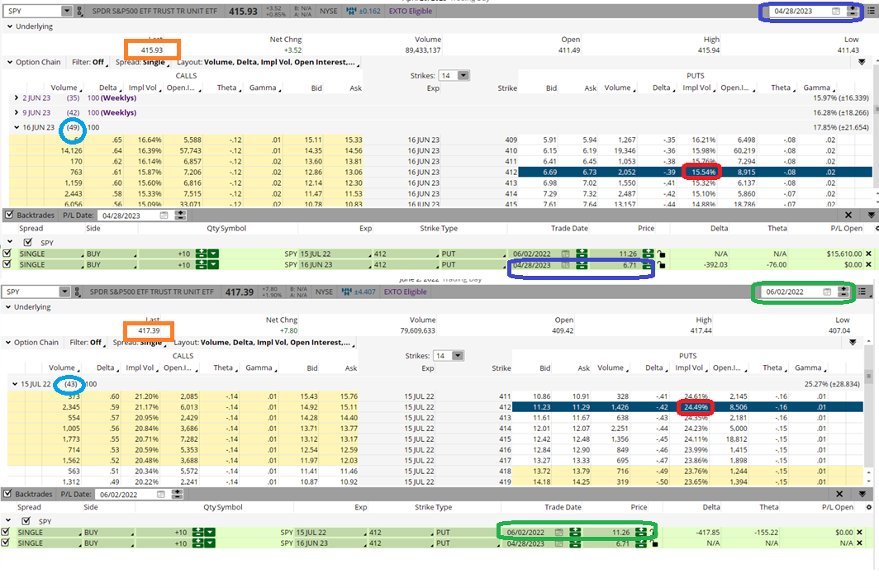
Task: Open Strikes 14 dropdown in 04/28/2023 panel
Action: click(x=463, y=76)
